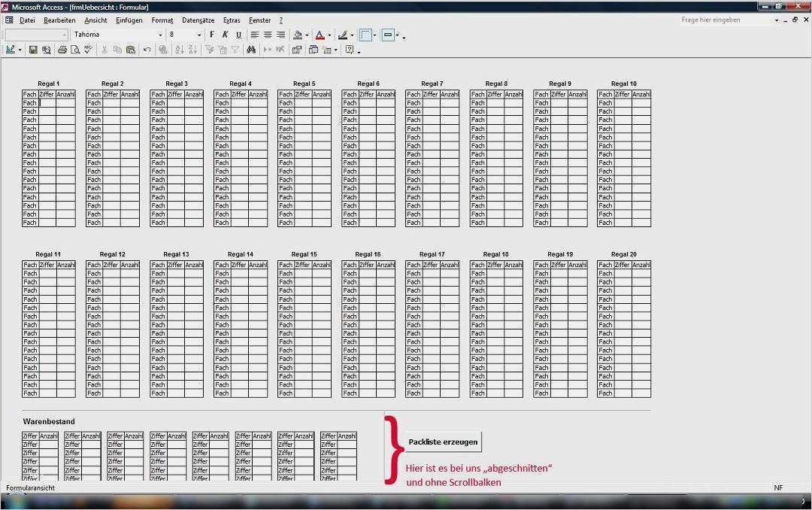Click the binoculars Find icon
The width and height of the screenshot is (812, 510).
(x=251, y=50)
